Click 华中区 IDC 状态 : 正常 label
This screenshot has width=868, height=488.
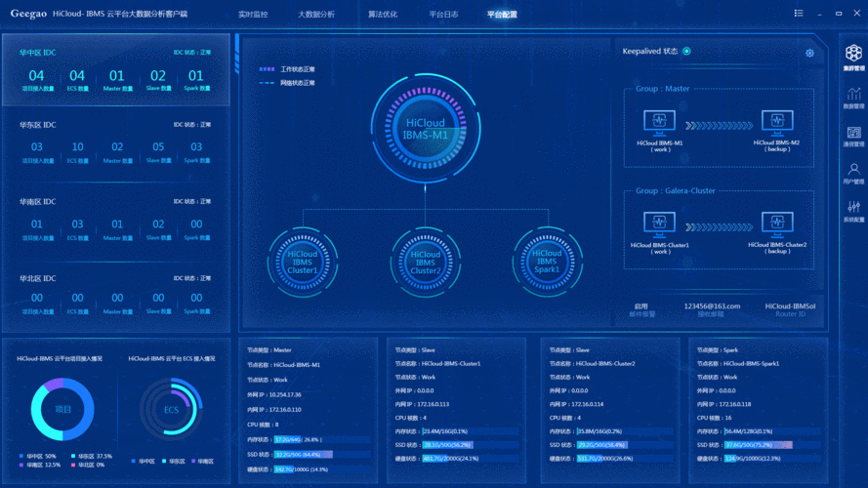point(192,53)
